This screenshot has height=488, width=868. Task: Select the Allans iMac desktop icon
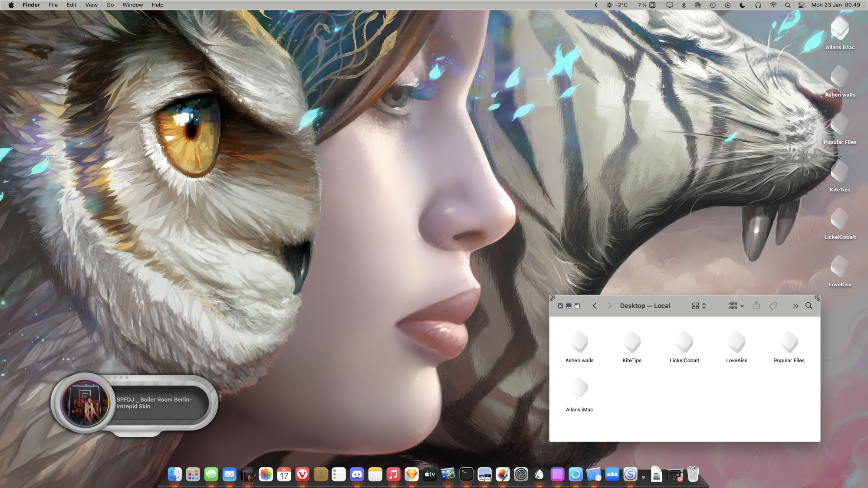click(840, 33)
